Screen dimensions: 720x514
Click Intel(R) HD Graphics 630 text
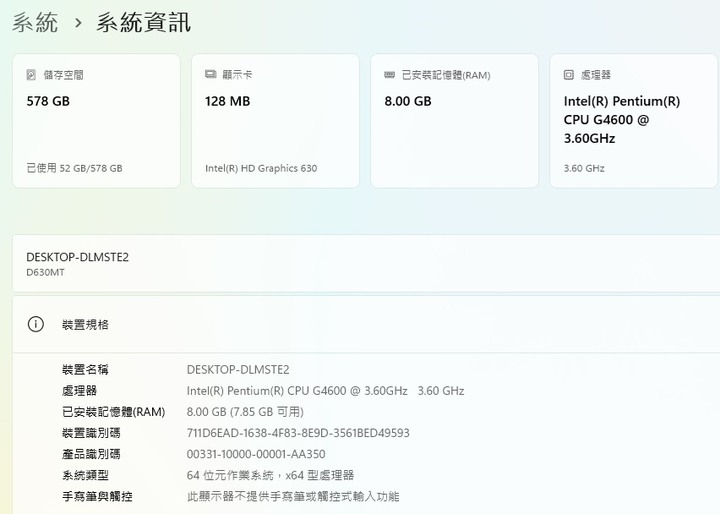pyautogui.click(x=261, y=168)
